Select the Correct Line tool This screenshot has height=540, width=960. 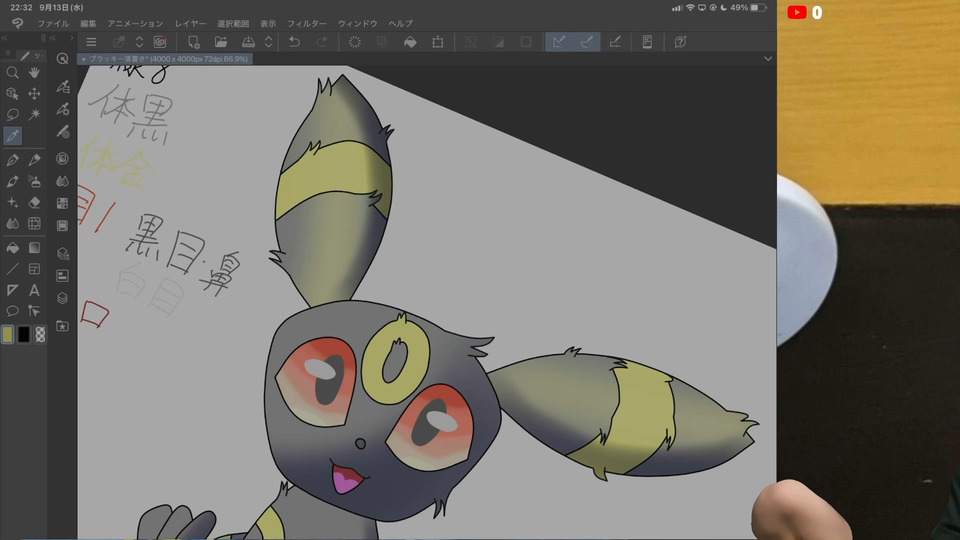click(34, 311)
